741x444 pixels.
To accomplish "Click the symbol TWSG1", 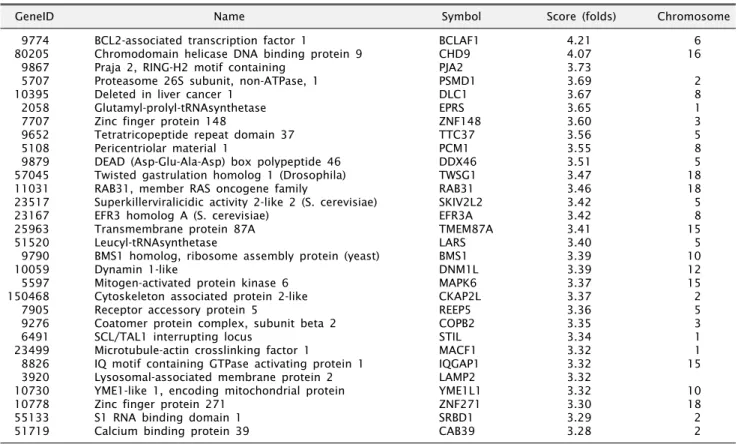I will tap(457, 175).
